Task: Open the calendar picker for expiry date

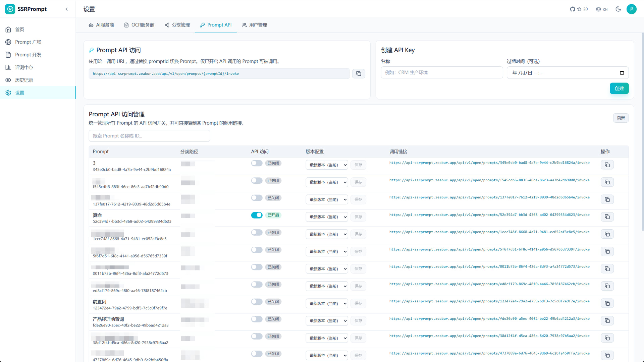Action: [622, 73]
